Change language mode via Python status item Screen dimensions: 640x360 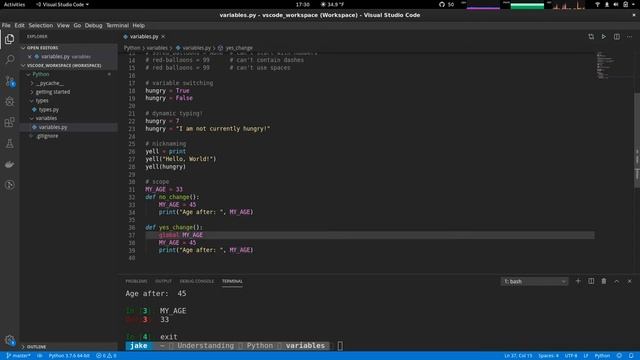(x=602, y=356)
